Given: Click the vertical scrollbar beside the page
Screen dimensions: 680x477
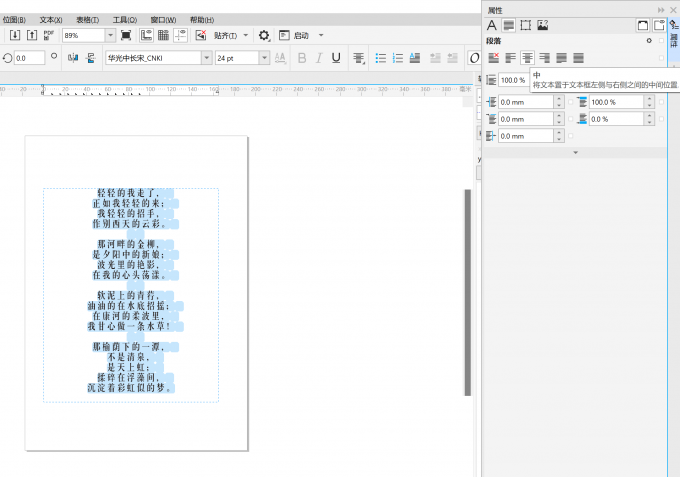Looking at the screenshot, I should point(468,290).
